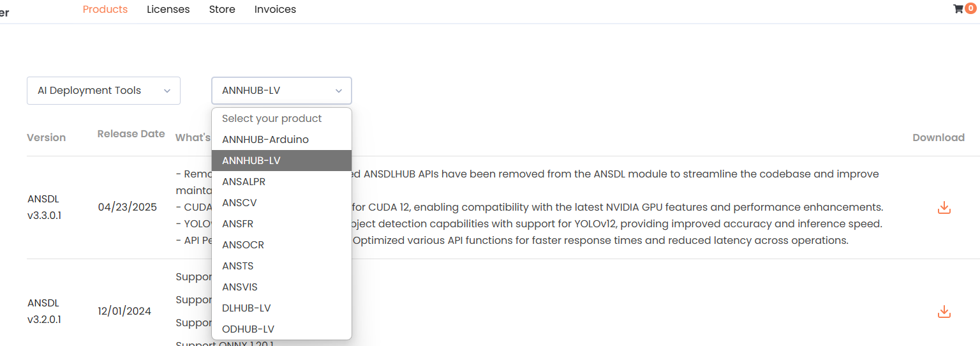Open the Licenses tab
This screenshot has width=980, height=346.
tap(168, 10)
